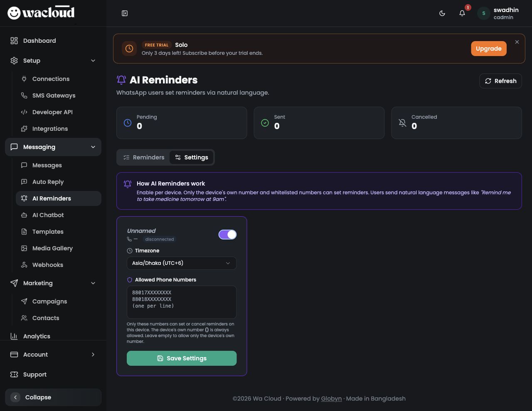The width and height of the screenshot is (532, 411).
Task: Click the Refresh button
Action: pyautogui.click(x=501, y=81)
